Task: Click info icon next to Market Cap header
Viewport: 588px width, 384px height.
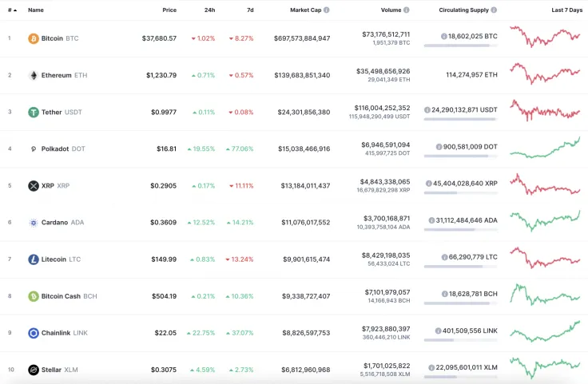Action: (x=326, y=10)
